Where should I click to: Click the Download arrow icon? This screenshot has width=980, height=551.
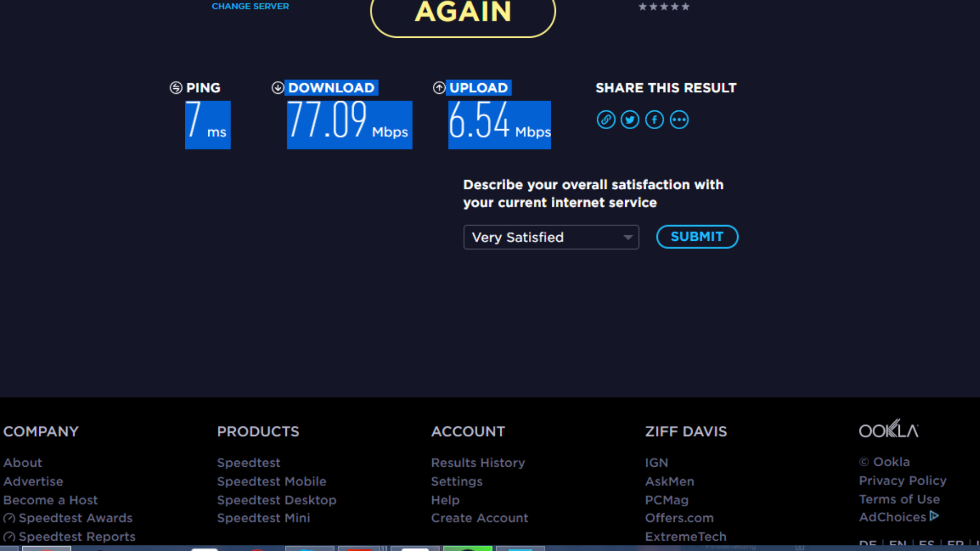tap(278, 88)
